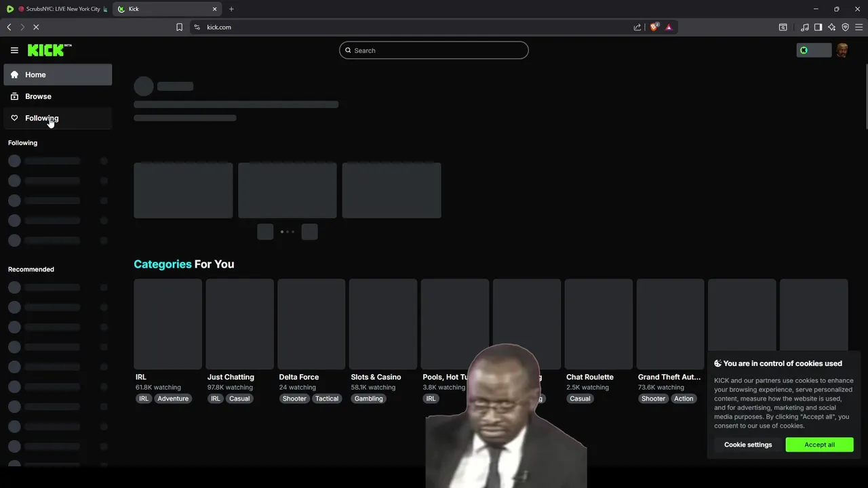The height and width of the screenshot is (488, 868).
Task: Stop page loading in the browser toolbar
Action: pyautogui.click(x=36, y=27)
